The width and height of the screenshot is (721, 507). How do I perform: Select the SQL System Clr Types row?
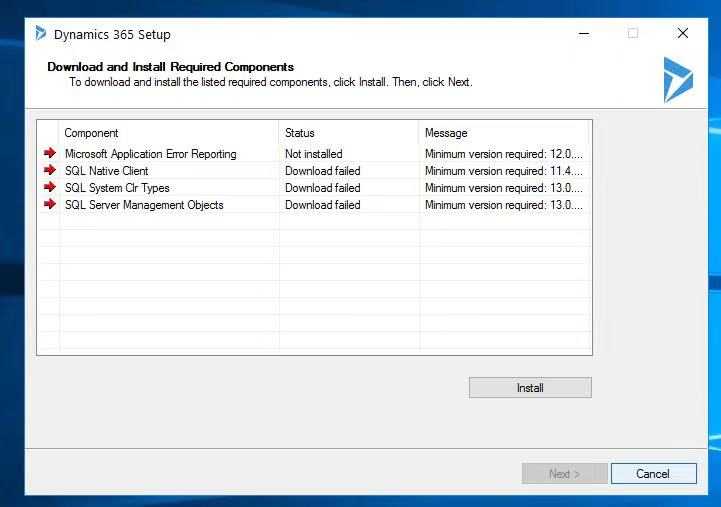tap(314, 188)
